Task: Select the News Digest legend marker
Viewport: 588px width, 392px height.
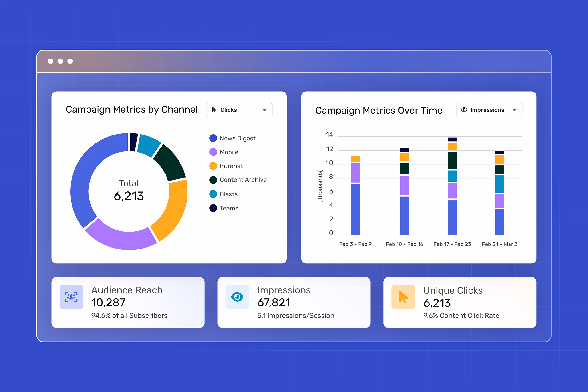Action: tap(213, 138)
